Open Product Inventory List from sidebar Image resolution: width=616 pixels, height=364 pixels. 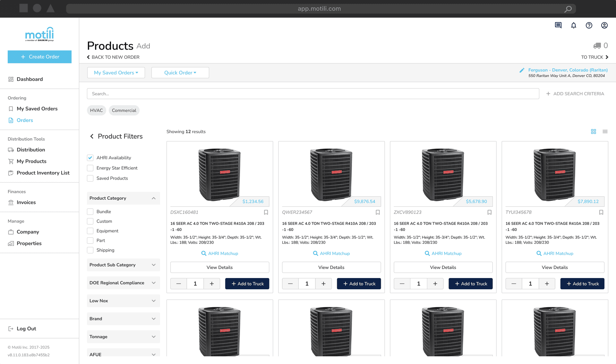point(43,173)
